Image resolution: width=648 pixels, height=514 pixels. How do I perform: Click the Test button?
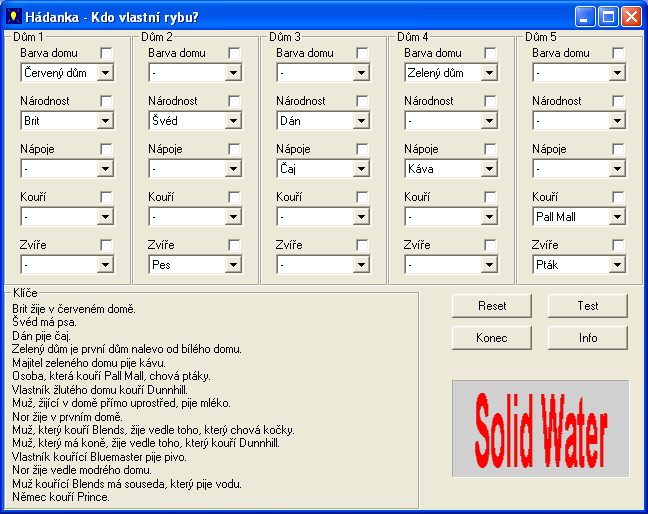point(587,305)
